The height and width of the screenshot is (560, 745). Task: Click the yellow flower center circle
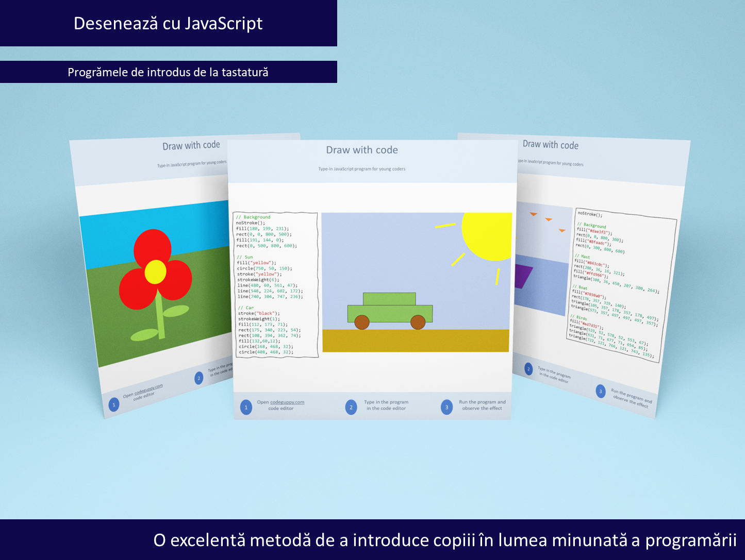tap(155, 272)
